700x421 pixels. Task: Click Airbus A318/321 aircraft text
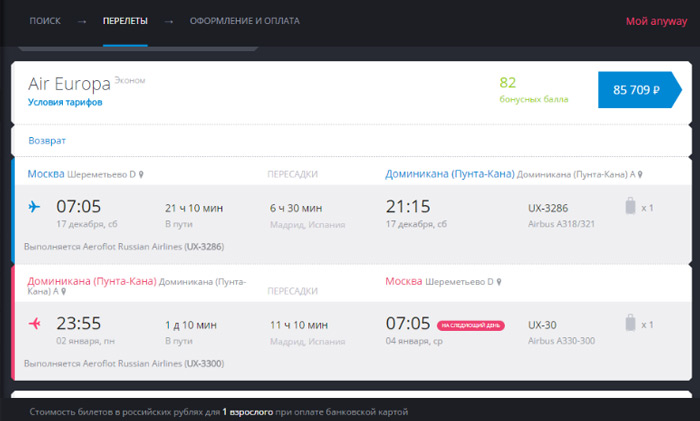tap(561, 224)
